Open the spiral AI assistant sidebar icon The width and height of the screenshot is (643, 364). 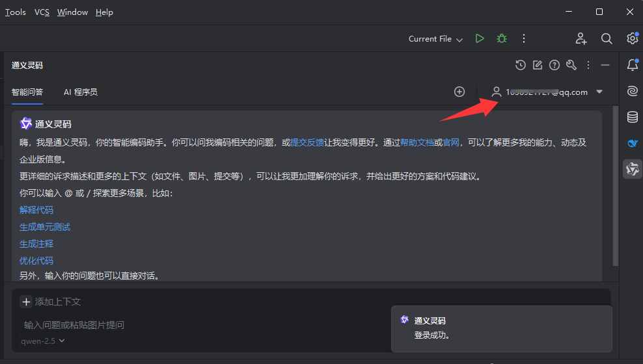coord(633,91)
